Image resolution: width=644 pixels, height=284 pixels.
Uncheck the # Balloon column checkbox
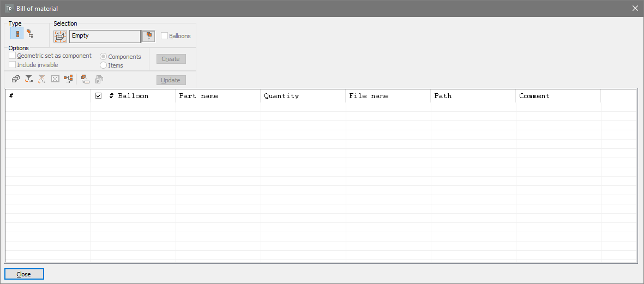pyautogui.click(x=98, y=95)
